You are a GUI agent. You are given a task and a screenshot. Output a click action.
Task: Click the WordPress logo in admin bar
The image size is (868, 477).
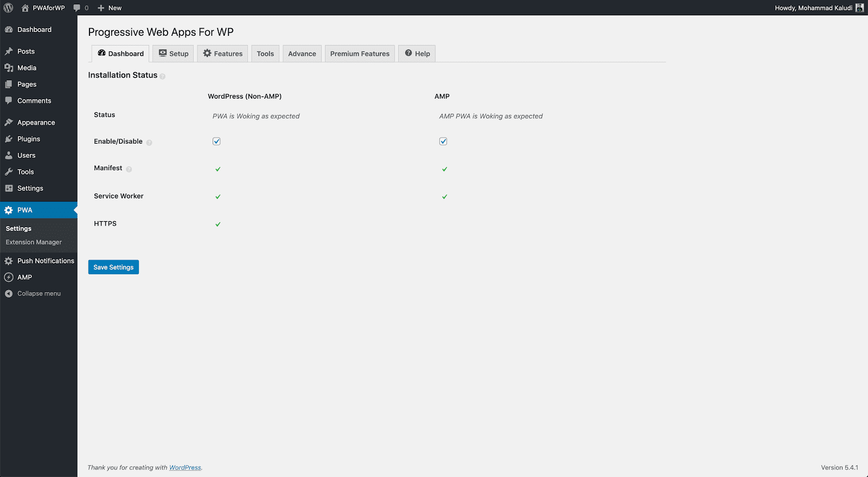8,8
